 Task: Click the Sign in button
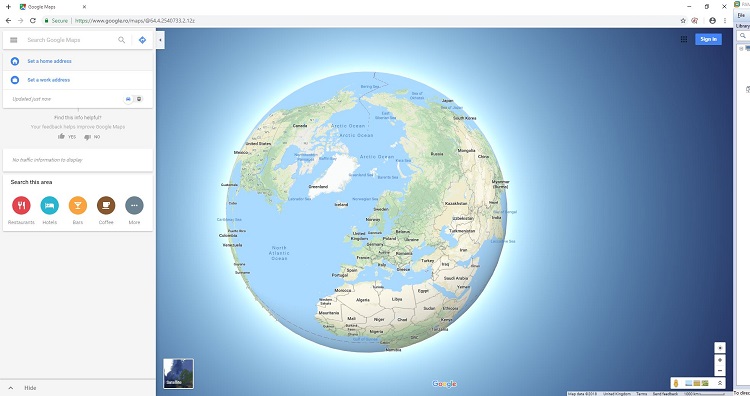click(708, 39)
